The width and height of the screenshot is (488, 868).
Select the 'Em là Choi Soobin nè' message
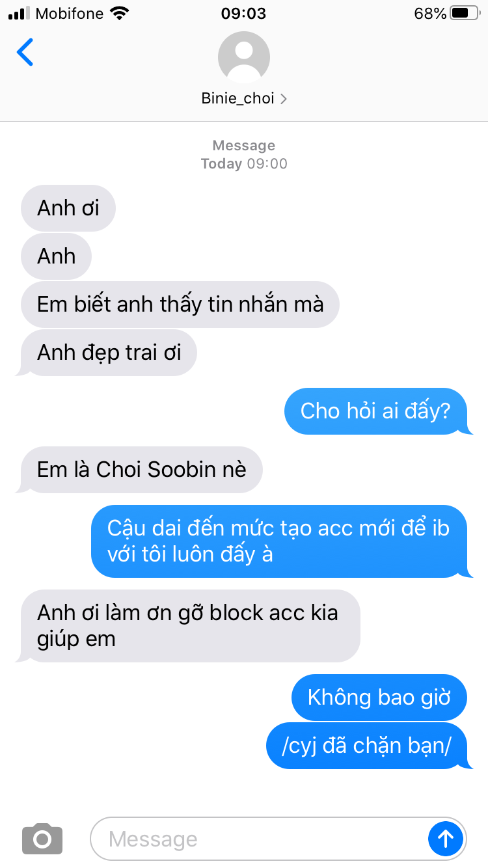(x=141, y=470)
